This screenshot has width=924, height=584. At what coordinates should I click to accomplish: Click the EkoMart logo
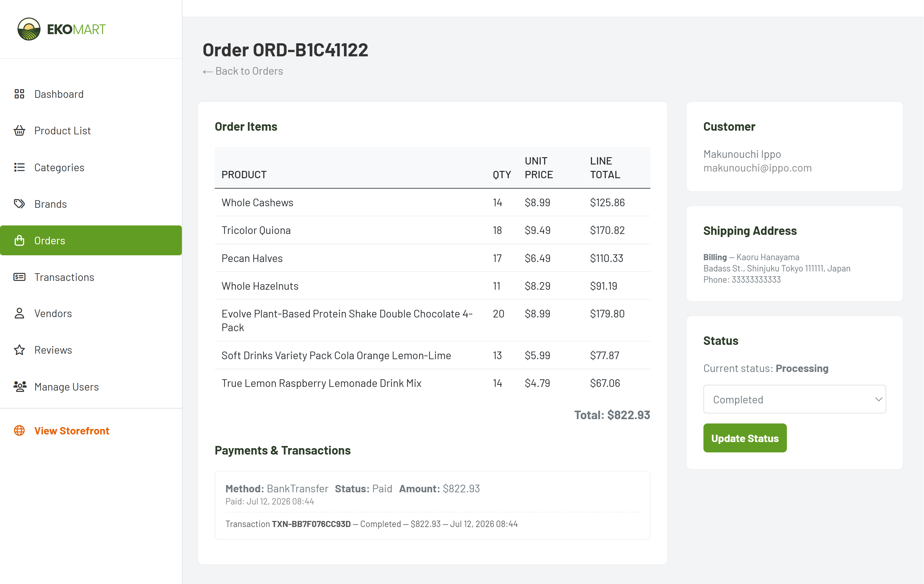(x=62, y=29)
